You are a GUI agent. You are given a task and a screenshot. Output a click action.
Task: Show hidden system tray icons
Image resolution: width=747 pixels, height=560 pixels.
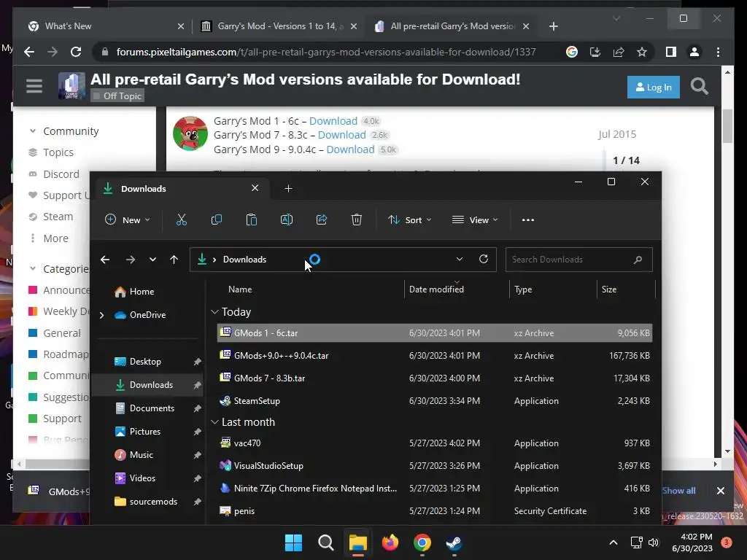tap(613, 542)
